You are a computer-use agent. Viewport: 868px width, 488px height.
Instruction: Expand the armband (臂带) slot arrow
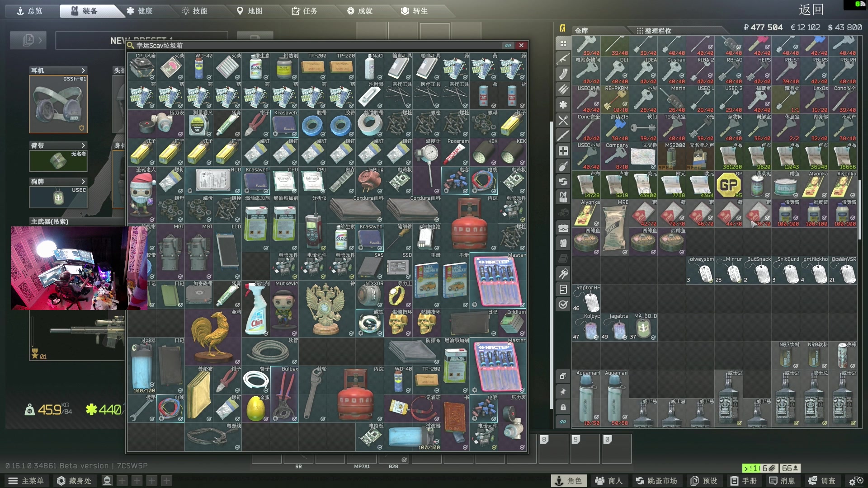pyautogui.click(x=83, y=145)
